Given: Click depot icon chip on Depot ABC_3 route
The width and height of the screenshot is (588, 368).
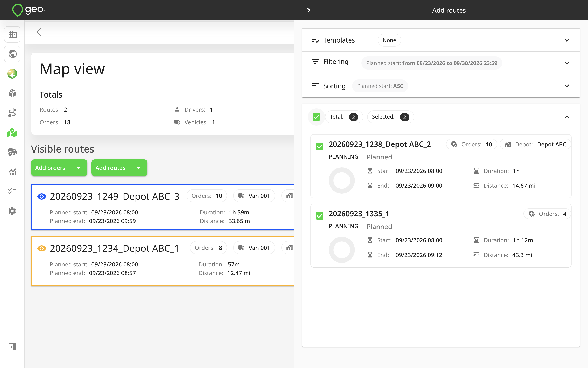Looking at the screenshot, I should tap(288, 196).
